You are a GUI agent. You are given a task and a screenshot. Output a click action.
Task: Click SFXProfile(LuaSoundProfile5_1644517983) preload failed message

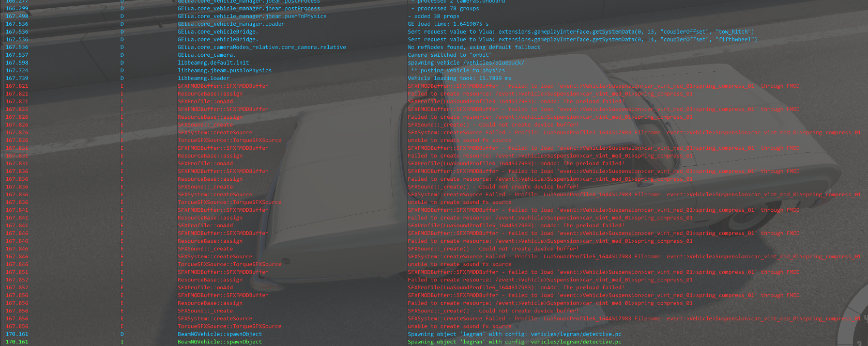click(516, 225)
